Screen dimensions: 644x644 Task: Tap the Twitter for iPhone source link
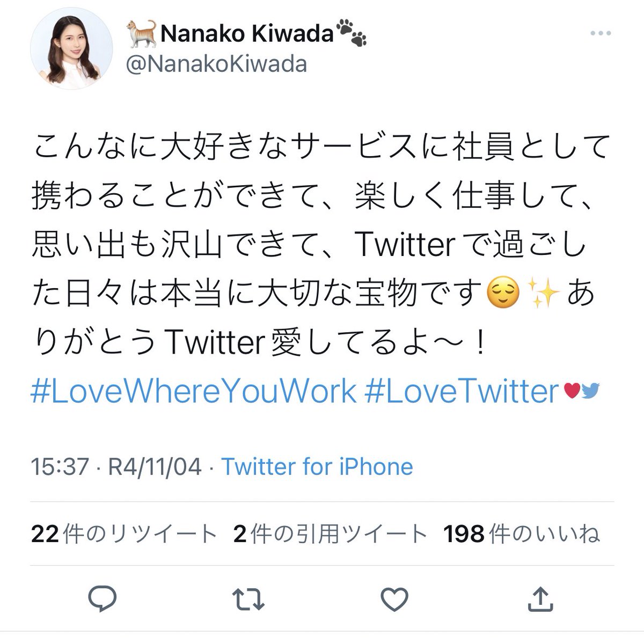pyautogui.click(x=317, y=466)
